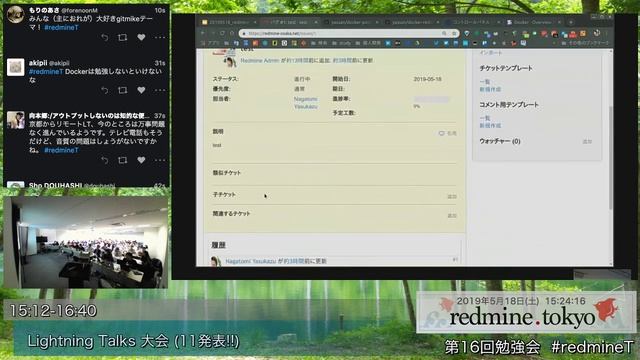Open more options on 京都からリモートLT tweet
Screen dimensions: 640x360
tap(160, 160)
